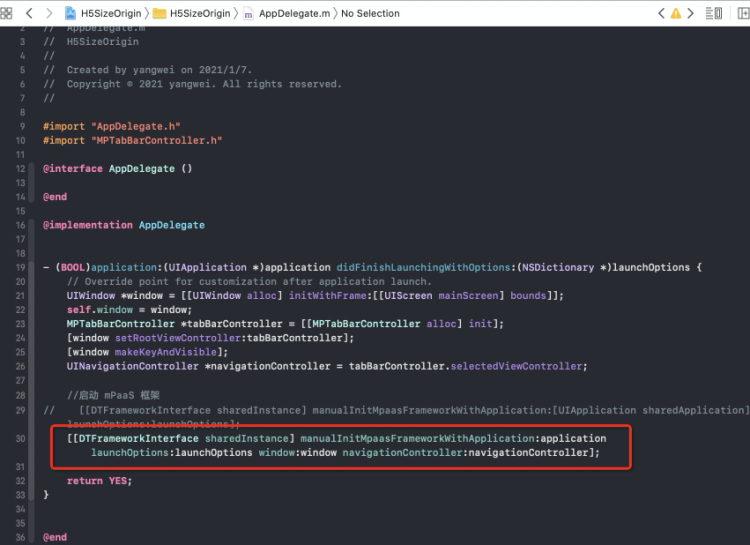This screenshot has height=545, width=750.
Task: Click makeKeyAndVisible on line 25
Action: (x=166, y=352)
